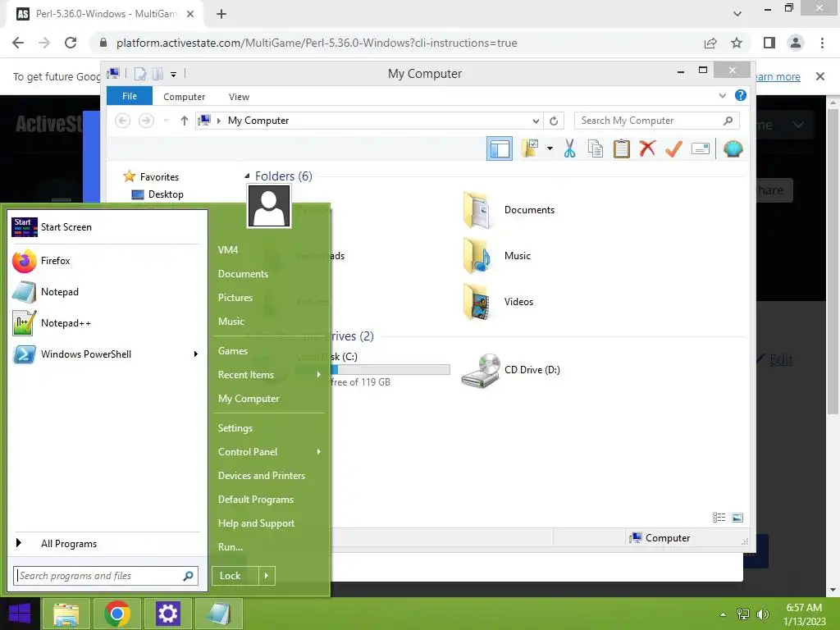Toggle the navigation pane toolbar button
Image resolution: width=840 pixels, height=630 pixels.
pyautogui.click(x=500, y=148)
